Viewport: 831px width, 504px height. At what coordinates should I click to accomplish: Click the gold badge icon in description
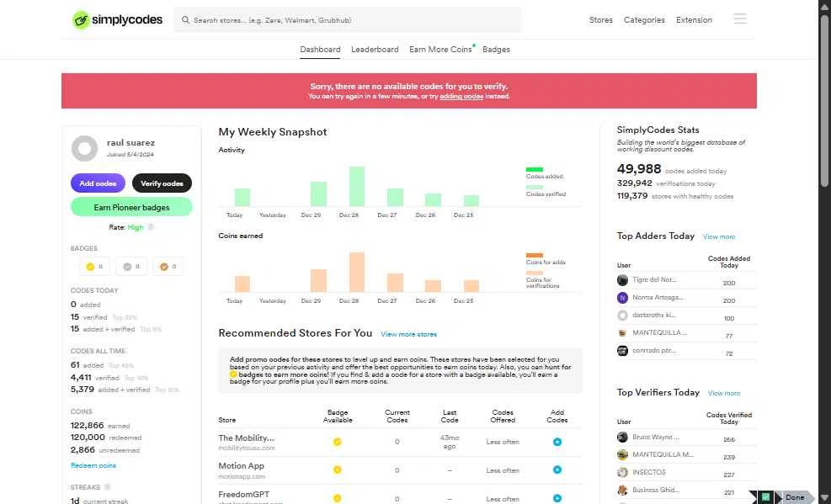[x=233, y=374]
